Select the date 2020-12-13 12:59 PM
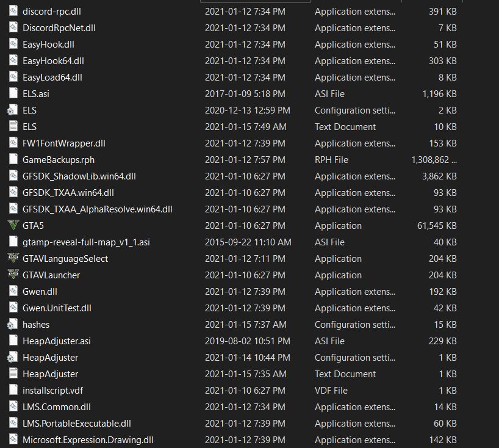The image size is (499, 448). (x=248, y=110)
